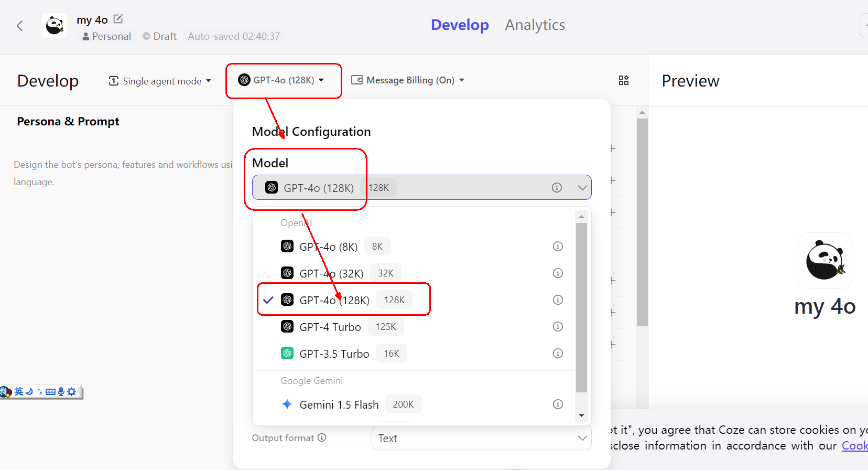Click the Persona & Prompt heading
Image resolution: width=868 pixels, height=470 pixels.
[x=68, y=121]
